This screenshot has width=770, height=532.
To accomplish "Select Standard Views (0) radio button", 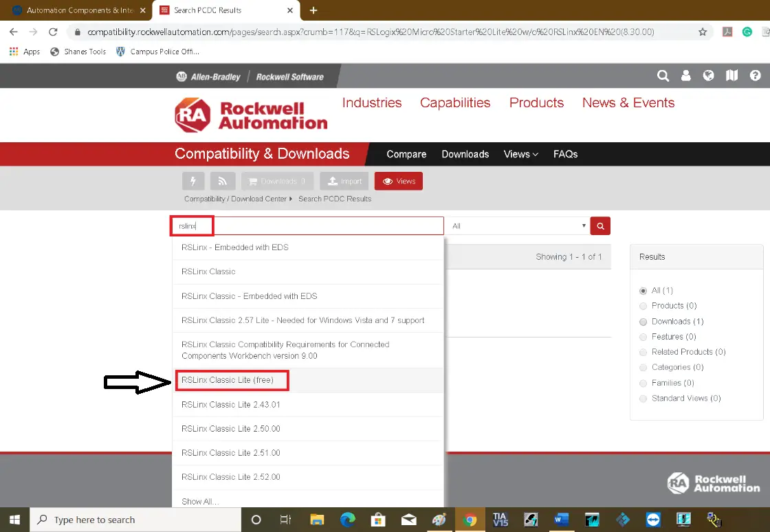I will click(x=643, y=399).
